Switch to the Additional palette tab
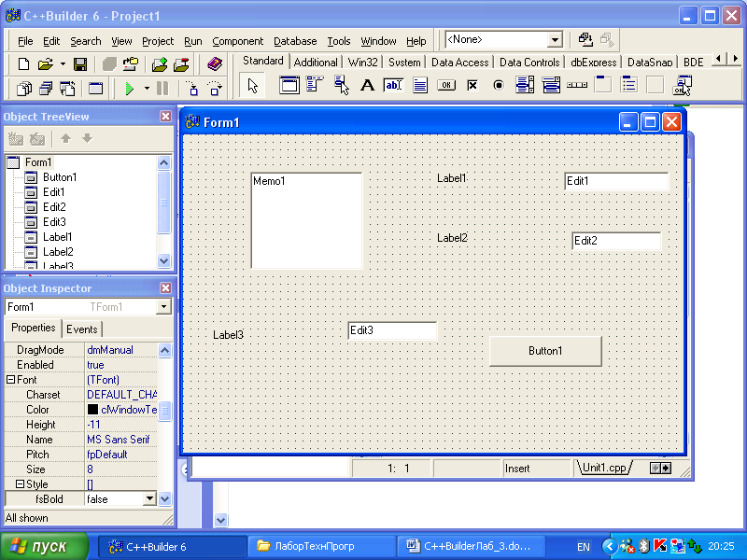Viewport: 747px width, 560px height. [x=316, y=63]
